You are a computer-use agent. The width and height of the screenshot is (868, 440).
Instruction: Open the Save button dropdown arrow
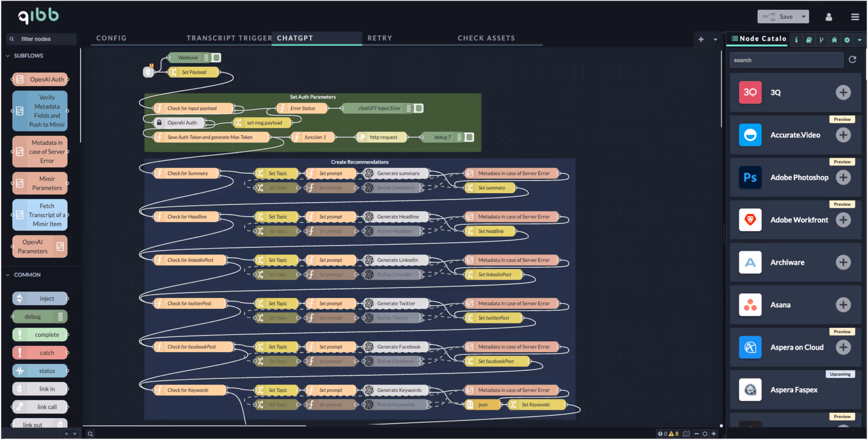coord(803,17)
